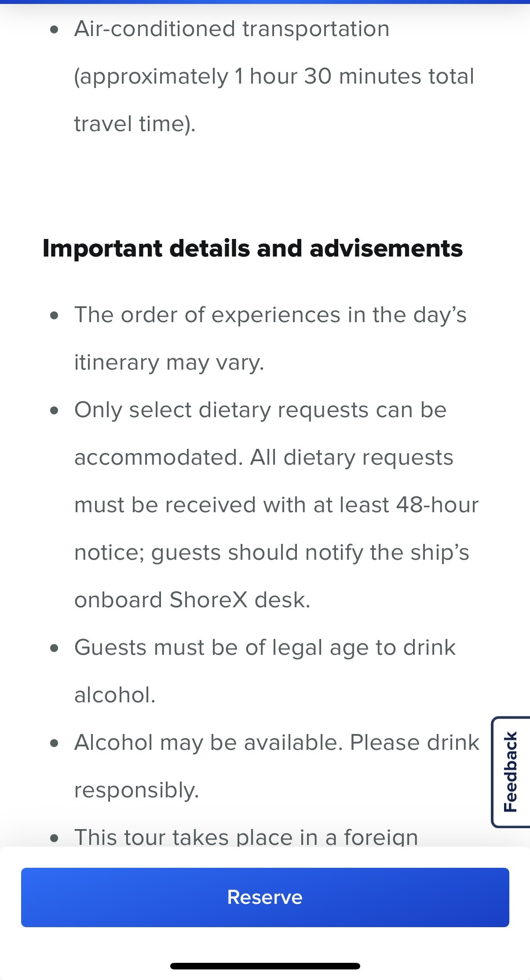
Task: Tap the "Air-conditioned transportation" text
Action: pos(232,29)
